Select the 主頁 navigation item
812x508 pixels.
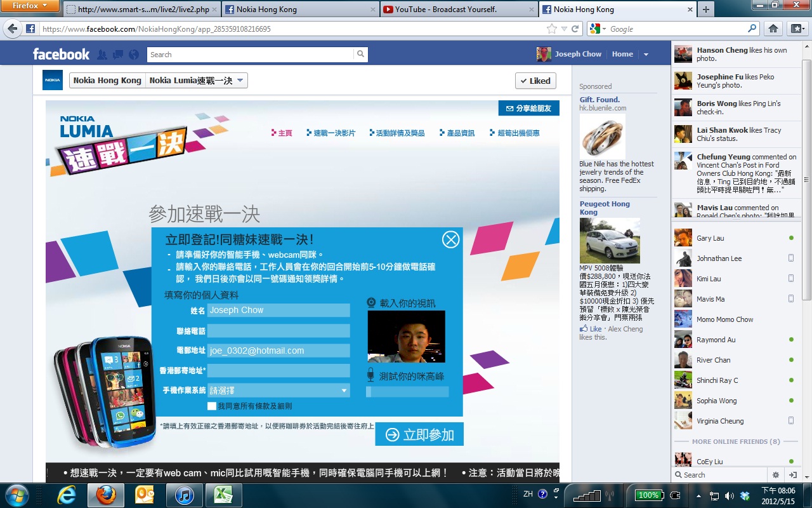[x=282, y=133]
